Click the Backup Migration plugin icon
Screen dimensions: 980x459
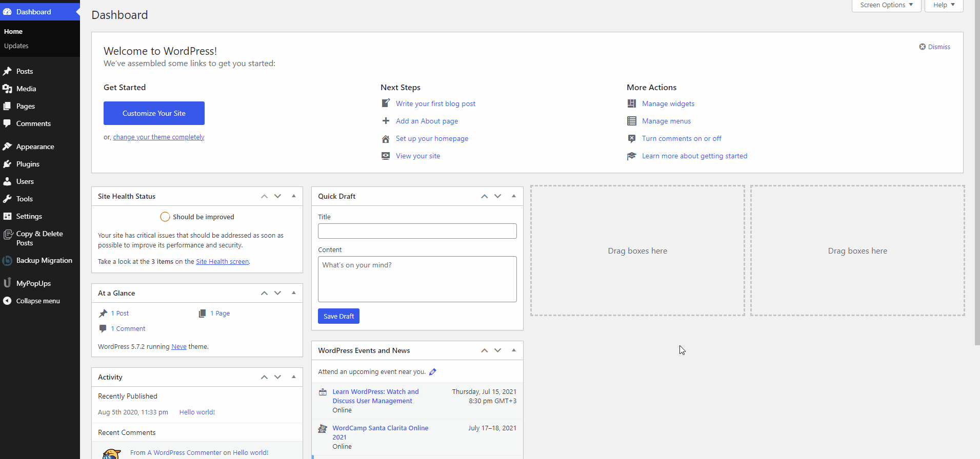point(7,261)
